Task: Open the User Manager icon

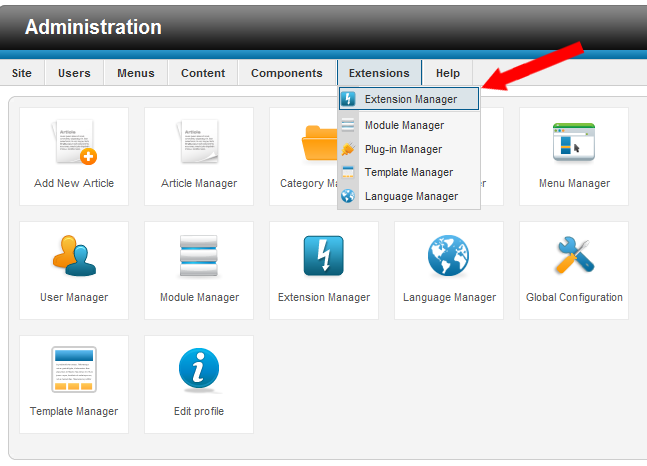Action: point(74,257)
